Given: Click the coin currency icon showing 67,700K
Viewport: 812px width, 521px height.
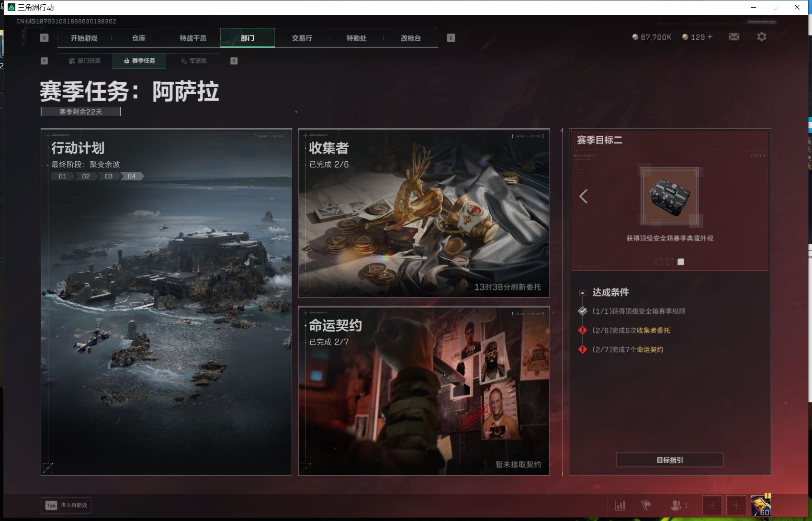Looking at the screenshot, I should 635,36.
